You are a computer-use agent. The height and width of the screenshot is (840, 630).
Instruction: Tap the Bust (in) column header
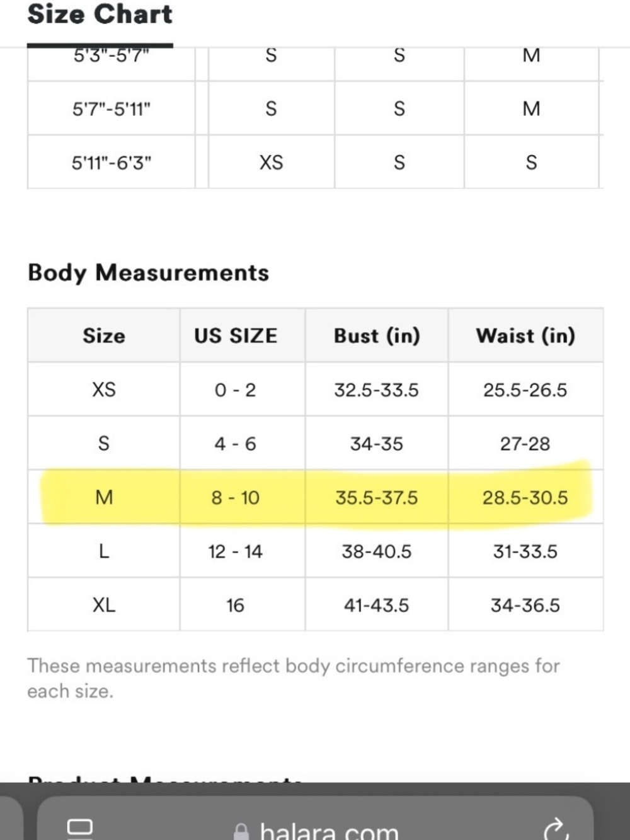click(377, 335)
